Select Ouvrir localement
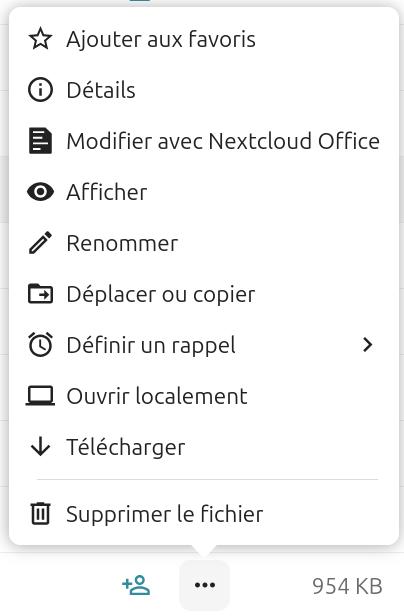The height and width of the screenshot is (616, 404). coord(204,396)
